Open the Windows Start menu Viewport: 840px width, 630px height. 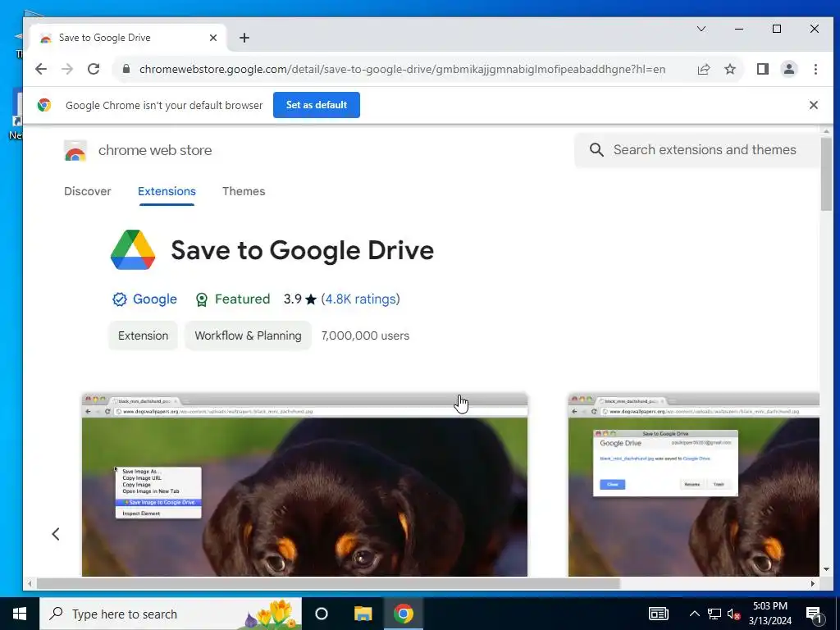click(x=20, y=614)
